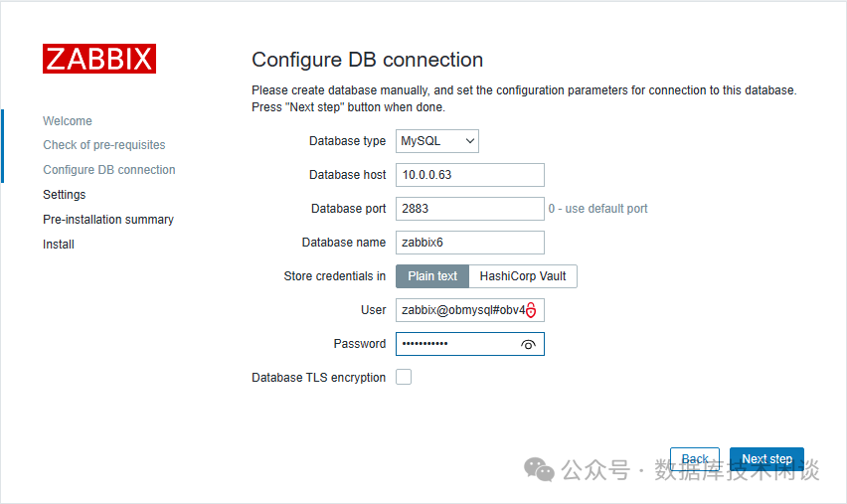Screen dimensions: 847x504
Task: Switch credentials storage to HashiCorp Vault
Action: coord(523,276)
